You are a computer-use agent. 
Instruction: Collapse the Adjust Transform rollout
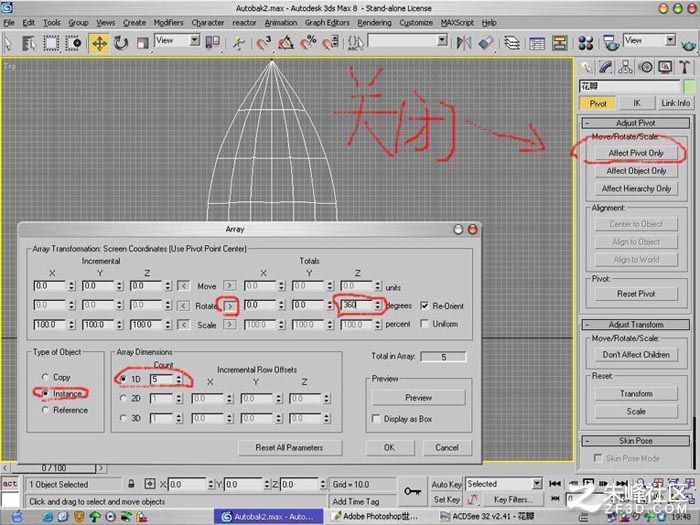click(636, 325)
